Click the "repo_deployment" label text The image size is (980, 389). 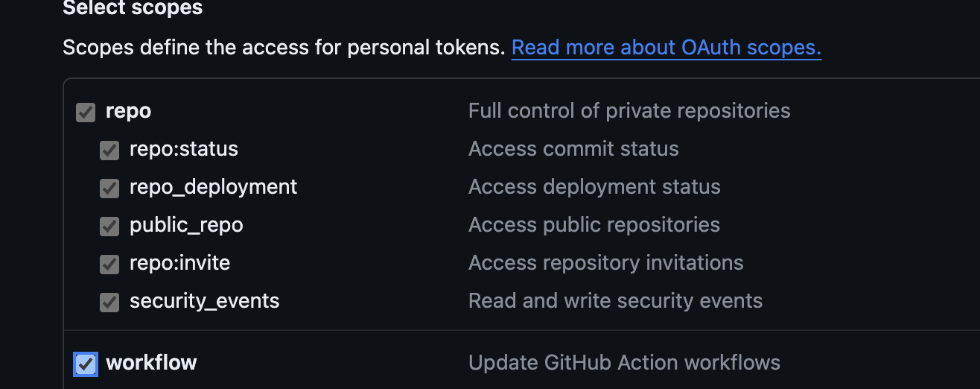213,186
